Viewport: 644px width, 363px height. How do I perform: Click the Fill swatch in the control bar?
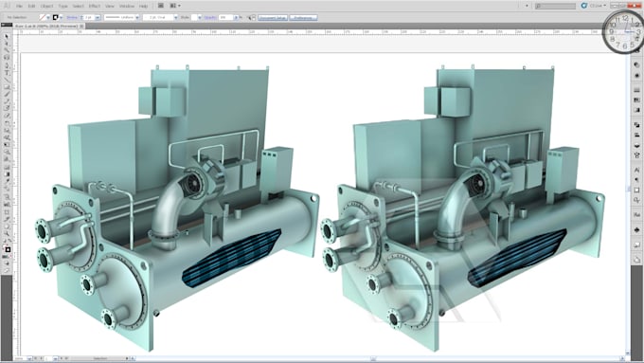click(x=42, y=17)
